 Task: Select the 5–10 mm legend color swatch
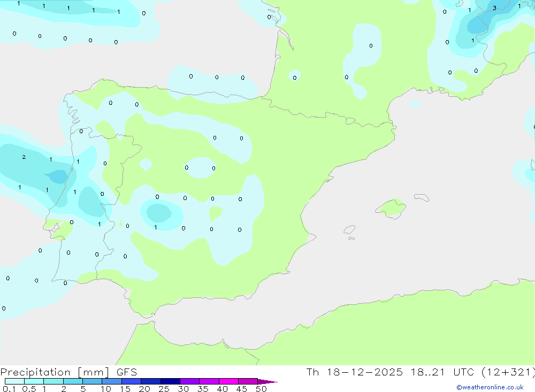click(93, 381)
